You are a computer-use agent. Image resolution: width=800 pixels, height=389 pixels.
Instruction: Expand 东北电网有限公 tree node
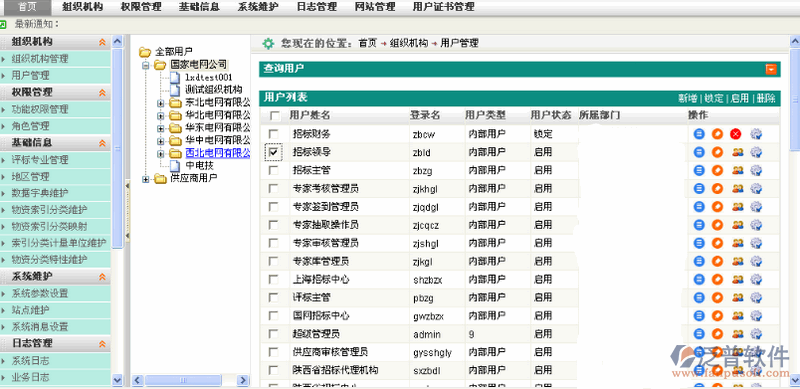click(161, 103)
